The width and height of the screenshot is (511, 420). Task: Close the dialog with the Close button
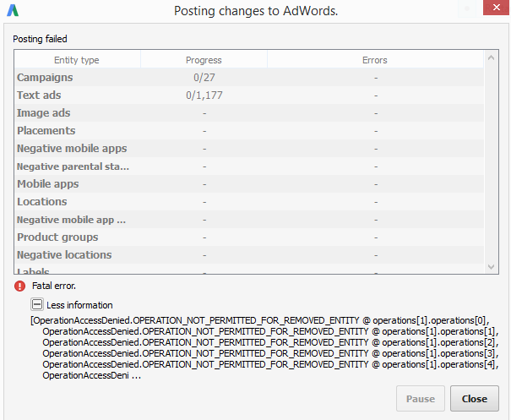click(x=474, y=399)
